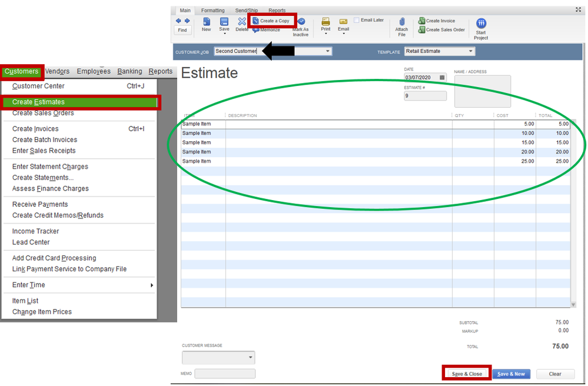Select Lead Center entry
The height and width of the screenshot is (386, 588).
79,242
